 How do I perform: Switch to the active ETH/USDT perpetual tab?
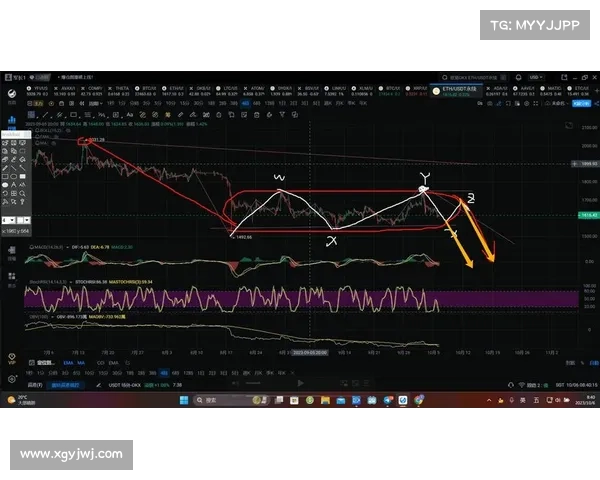(455, 91)
